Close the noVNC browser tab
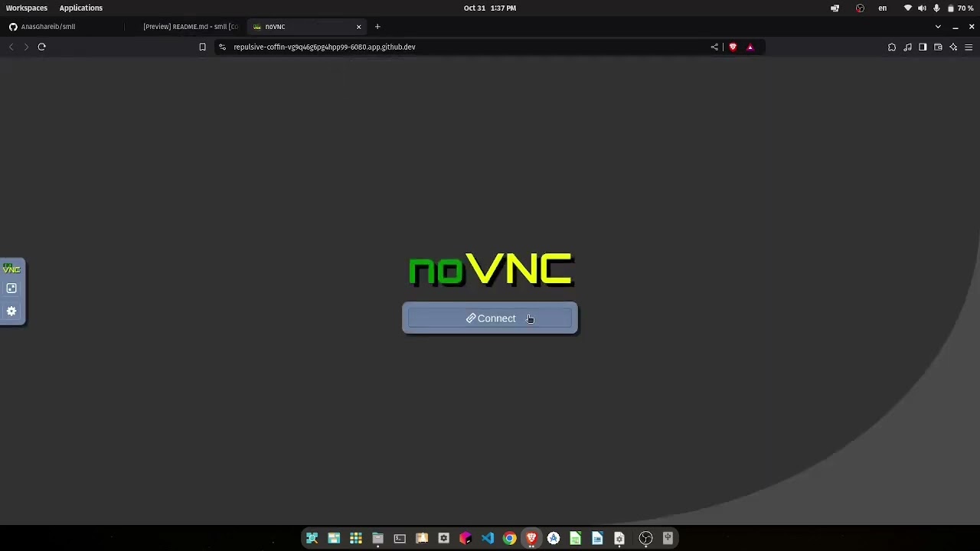This screenshot has height=551, width=980. 358,27
